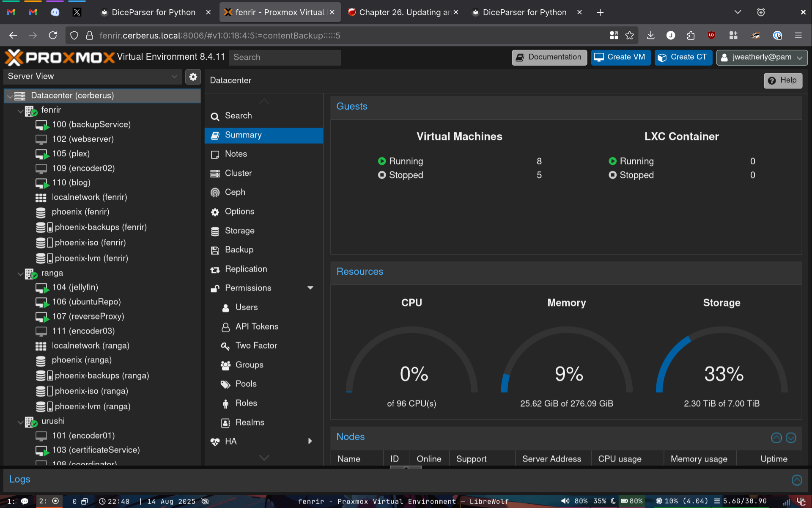The height and width of the screenshot is (508, 812).
Task: Click the Help button
Action: click(x=782, y=80)
